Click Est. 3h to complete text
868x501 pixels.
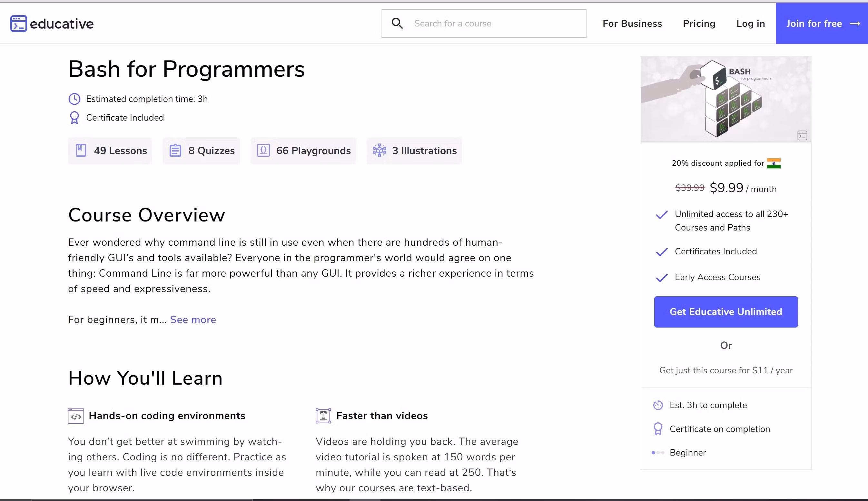click(708, 405)
